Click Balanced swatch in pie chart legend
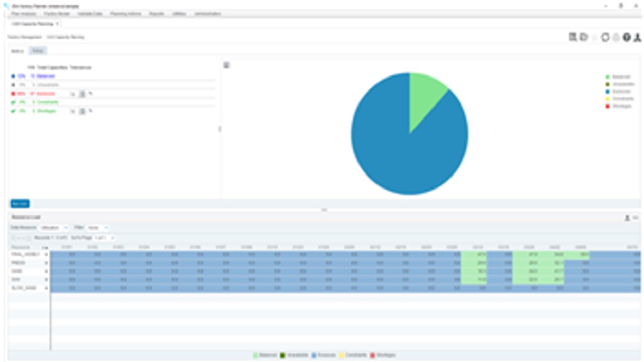 pos(608,77)
